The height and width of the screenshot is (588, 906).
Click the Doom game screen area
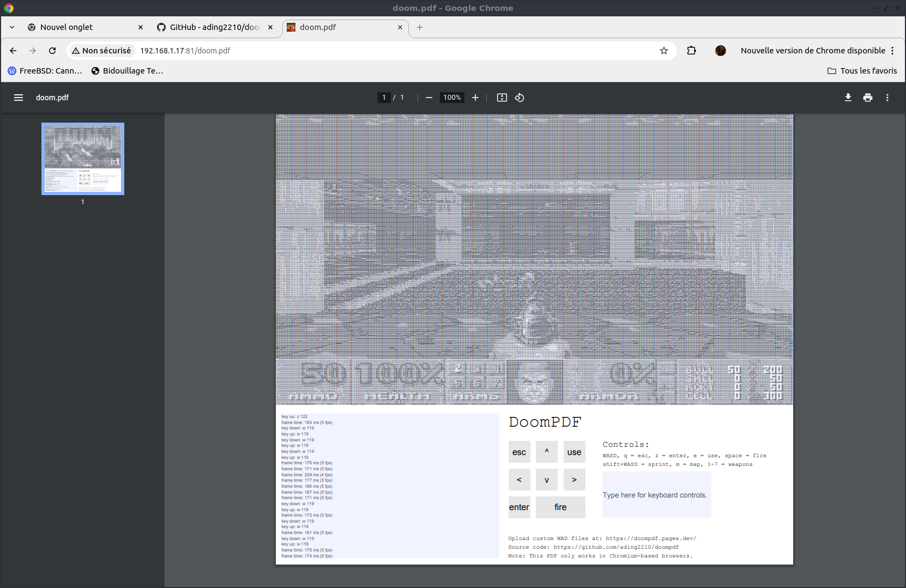(x=534, y=259)
